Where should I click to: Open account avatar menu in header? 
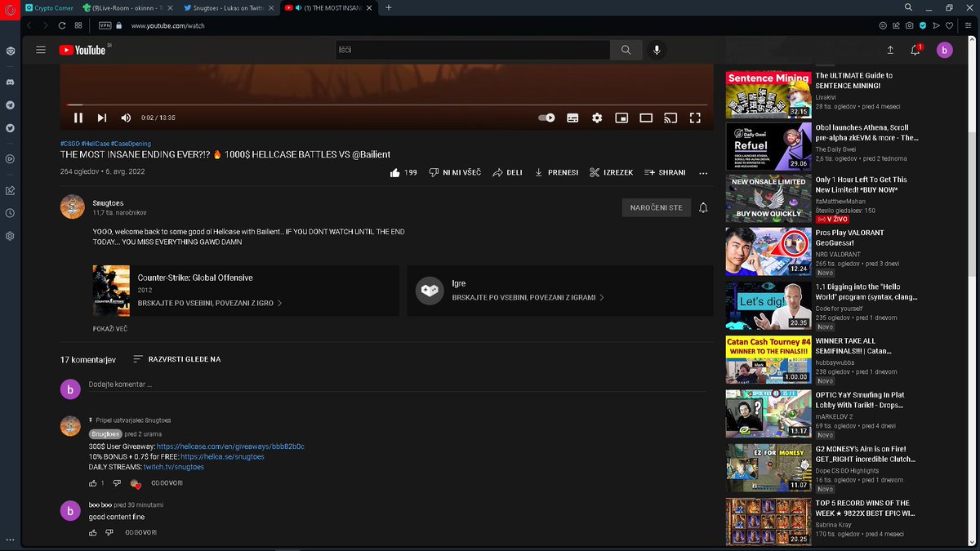pyautogui.click(x=945, y=50)
